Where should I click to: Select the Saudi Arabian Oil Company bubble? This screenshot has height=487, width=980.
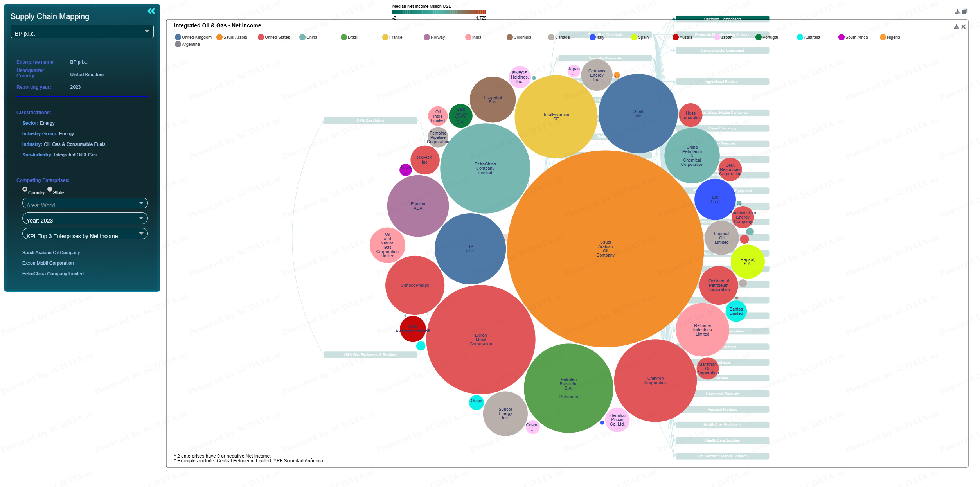[x=605, y=249]
